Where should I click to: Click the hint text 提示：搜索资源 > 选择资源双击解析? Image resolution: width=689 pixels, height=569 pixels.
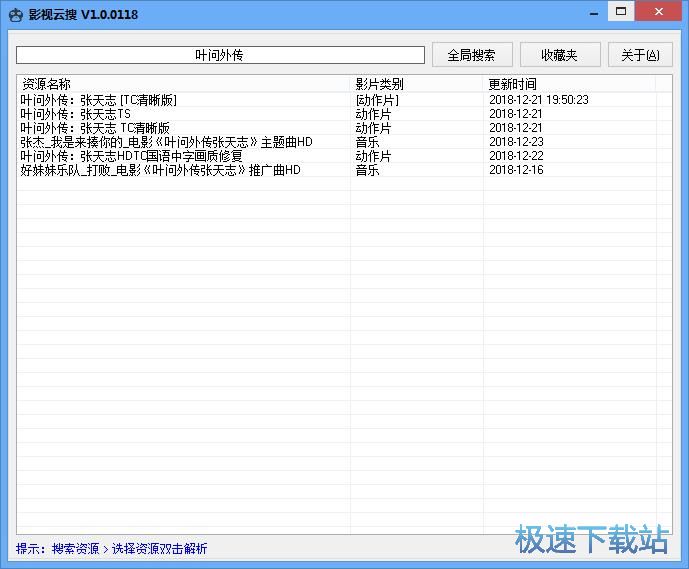pos(112,548)
